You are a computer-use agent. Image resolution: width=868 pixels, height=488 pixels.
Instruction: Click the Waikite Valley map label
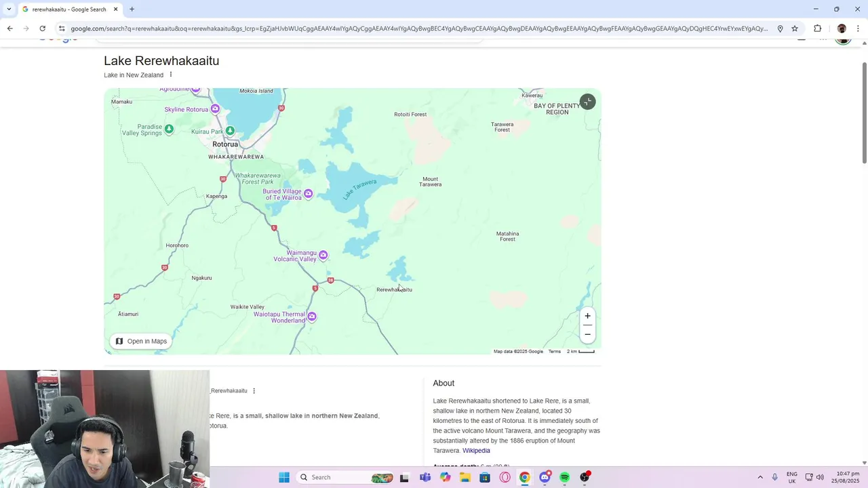click(x=248, y=307)
